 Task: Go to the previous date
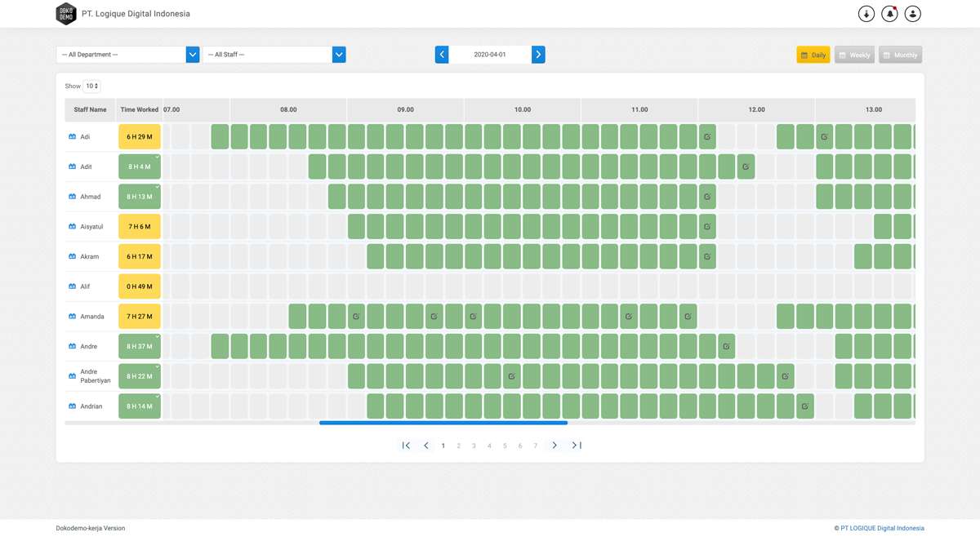pos(442,55)
